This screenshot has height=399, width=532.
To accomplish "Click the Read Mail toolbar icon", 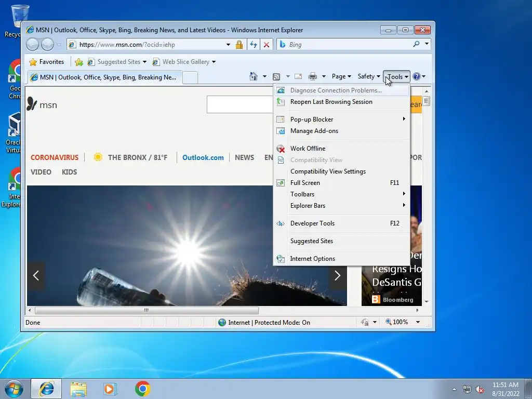I will [x=298, y=76].
